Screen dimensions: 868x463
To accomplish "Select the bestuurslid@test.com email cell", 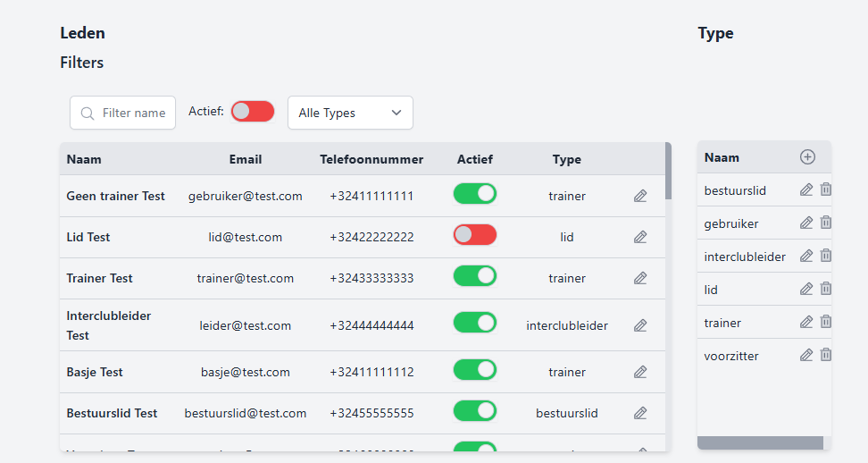I will tap(246, 413).
